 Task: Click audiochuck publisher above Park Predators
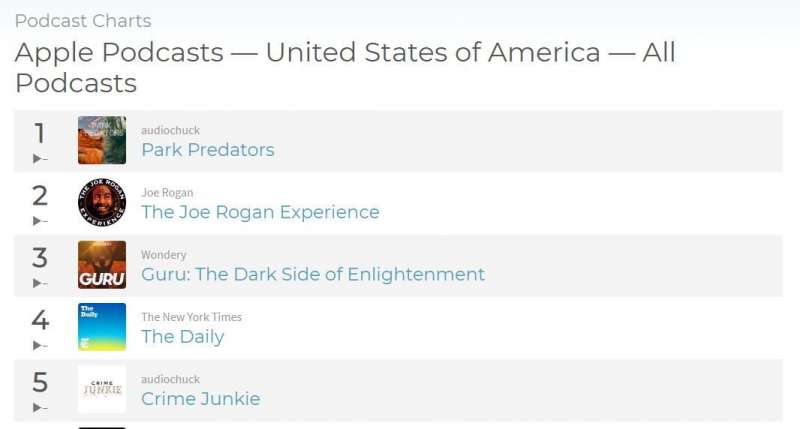click(170, 131)
